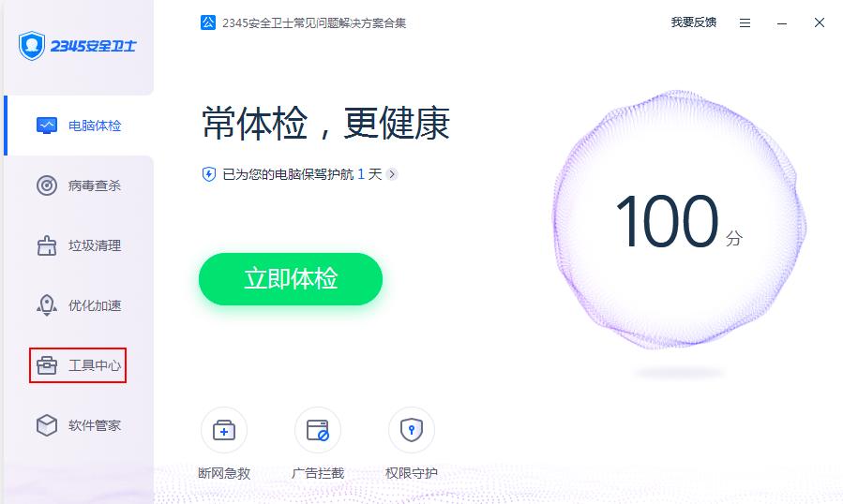Go to the 电脑体检 tab
Image resolution: width=843 pixels, height=504 pixels.
point(79,126)
